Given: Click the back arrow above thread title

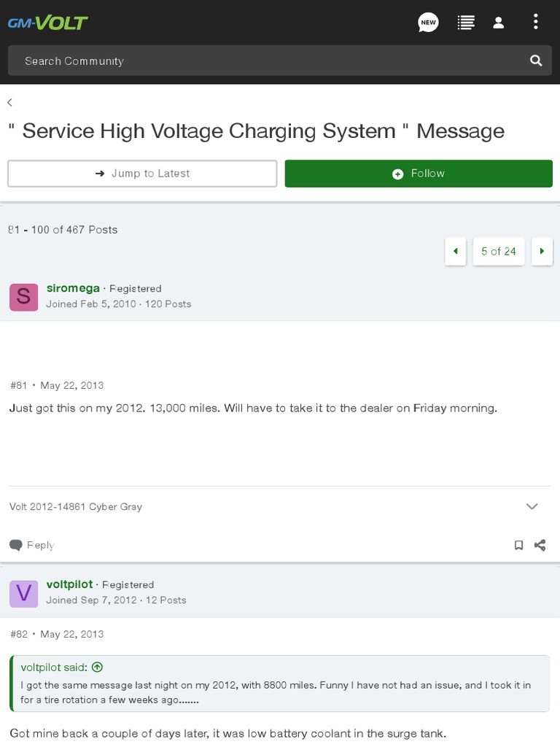Looking at the screenshot, I should pyautogui.click(x=10, y=103).
